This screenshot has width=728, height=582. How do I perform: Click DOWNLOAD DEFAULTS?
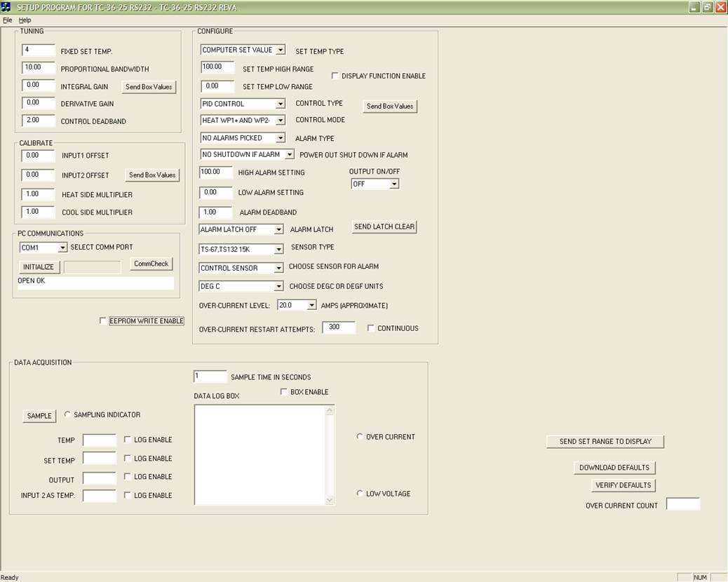click(614, 467)
